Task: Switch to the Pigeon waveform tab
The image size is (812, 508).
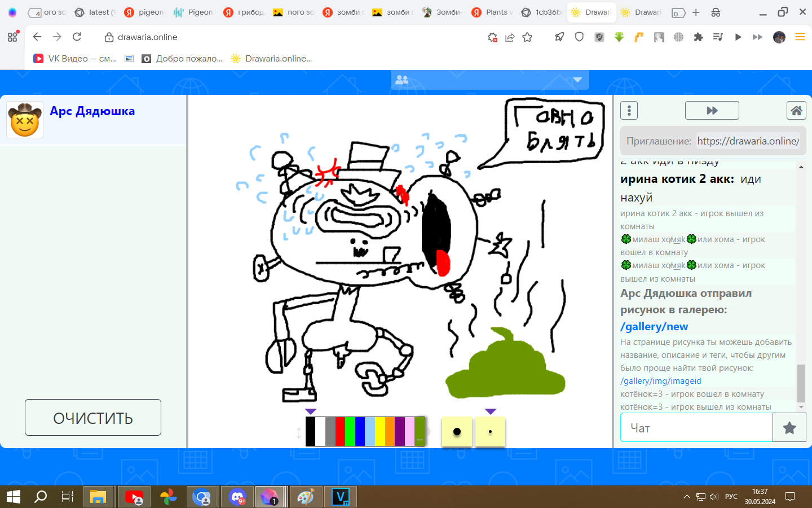Action: click(x=193, y=12)
